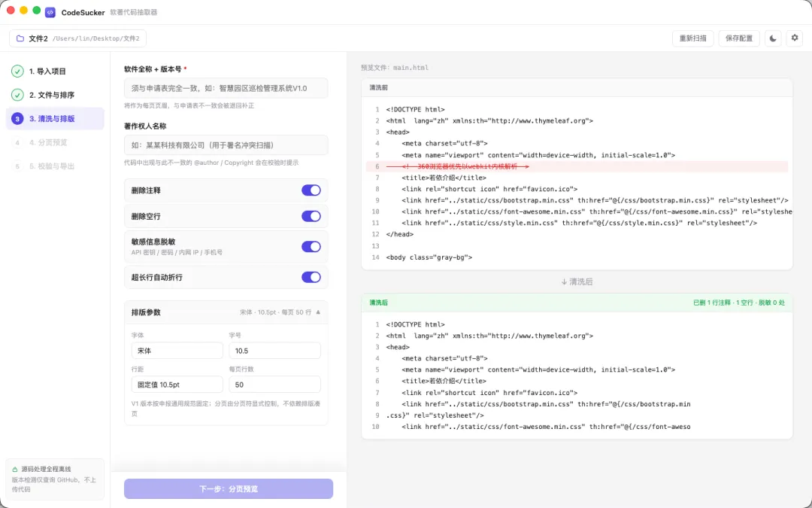The height and width of the screenshot is (508, 812).
Task: Click the 字号 10.5 input field
Action: (x=274, y=351)
